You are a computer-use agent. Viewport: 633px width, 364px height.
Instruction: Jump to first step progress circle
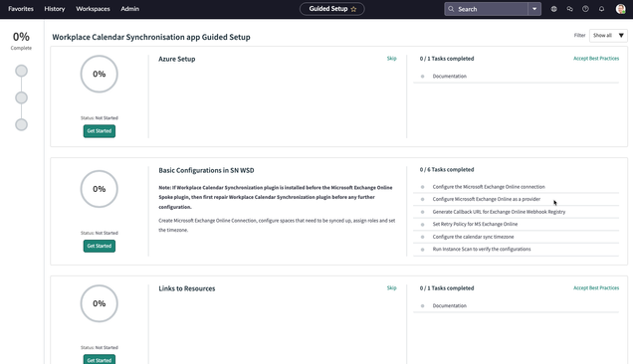pyautogui.click(x=21, y=71)
